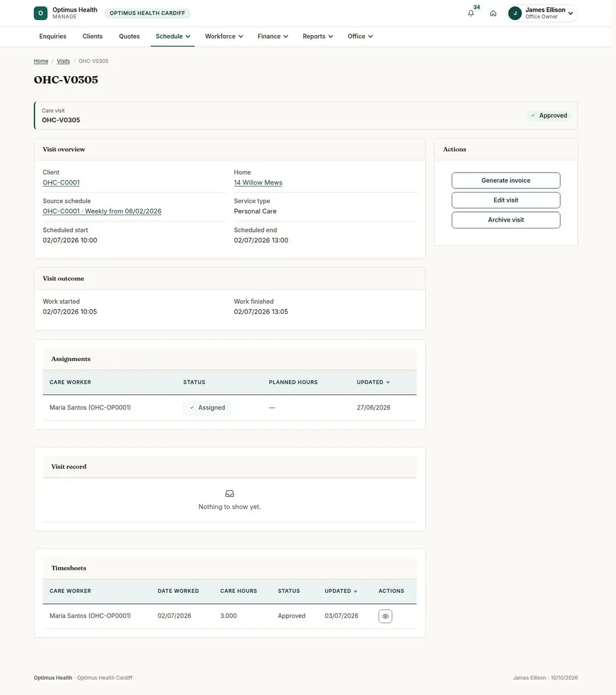
Task: Expand the Workforce menu
Action: (224, 36)
